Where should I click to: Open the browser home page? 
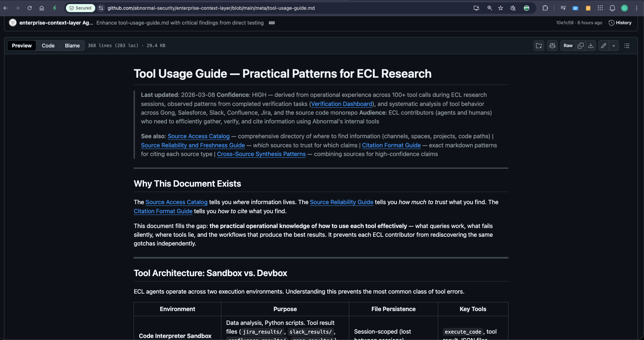tap(42, 8)
